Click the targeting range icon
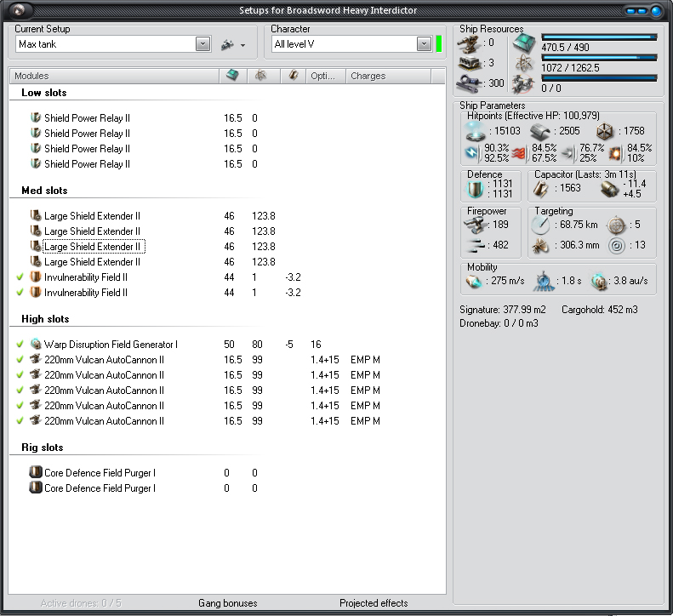This screenshot has height=616, width=673. (540, 225)
